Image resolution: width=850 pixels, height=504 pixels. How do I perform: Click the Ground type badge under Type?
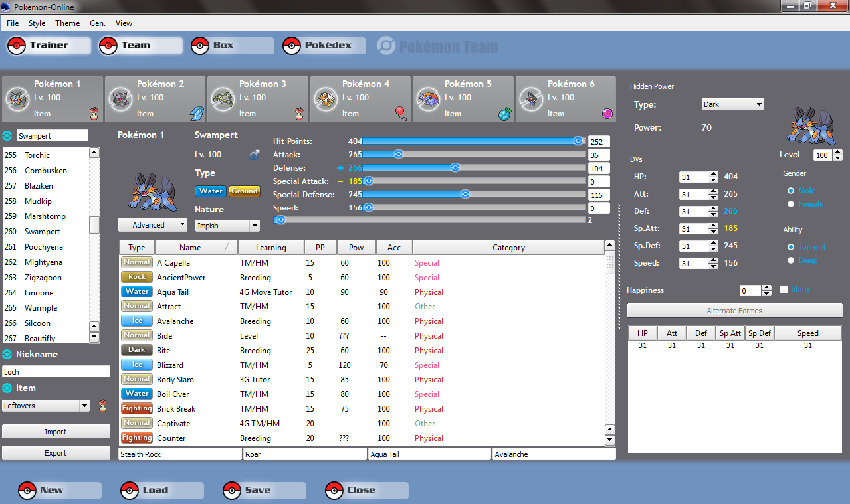(x=244, y=191)
